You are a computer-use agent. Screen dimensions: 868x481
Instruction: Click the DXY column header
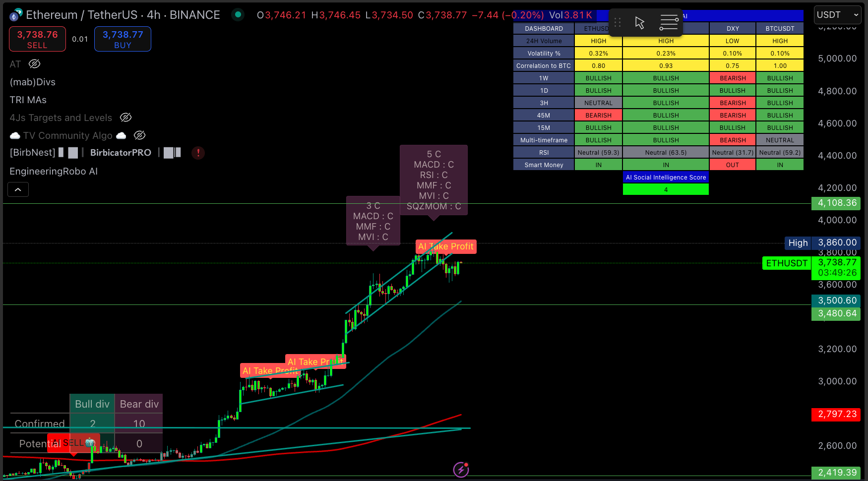(x=733, y=29)
